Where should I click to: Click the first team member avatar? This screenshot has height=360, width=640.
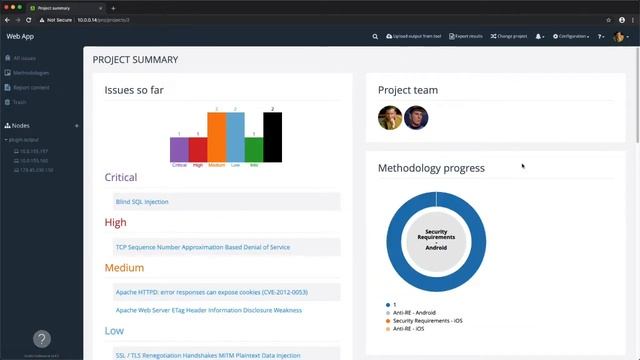click(390, 118)
